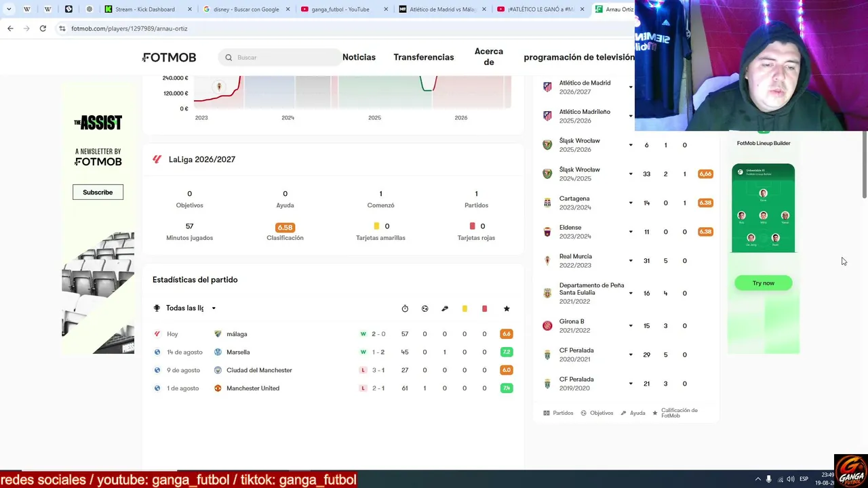Click the browser reload button
The width and height of the screenshot is (868, 488).
(43, 28)
